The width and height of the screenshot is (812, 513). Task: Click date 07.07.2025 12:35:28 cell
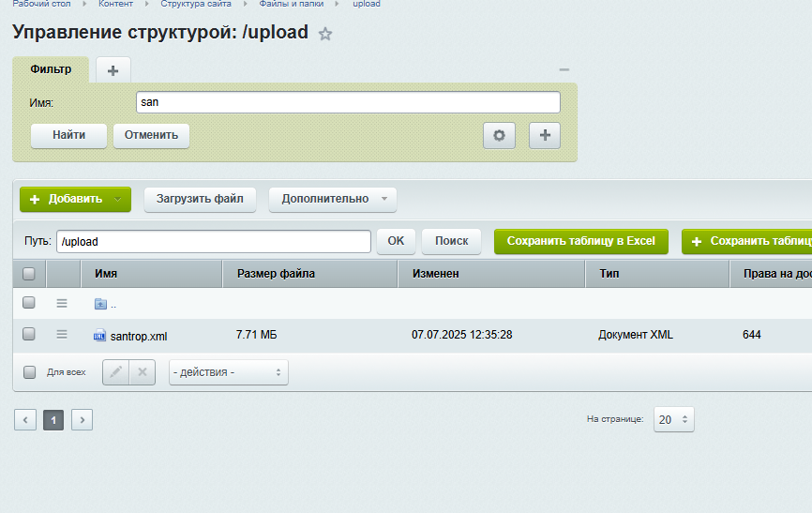tap(462, 335)
